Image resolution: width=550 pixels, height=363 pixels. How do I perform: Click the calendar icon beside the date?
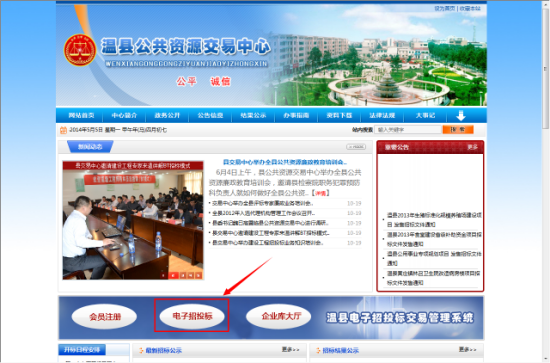pyautogui.click(x=63, y=130)
